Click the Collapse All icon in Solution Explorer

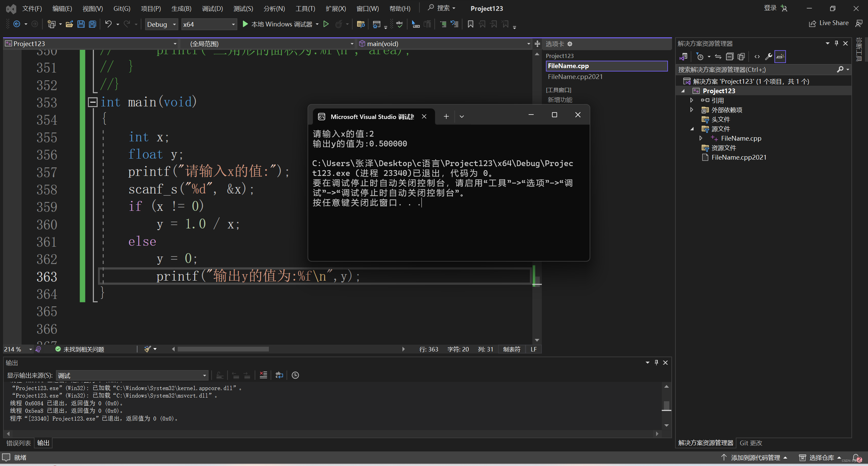pyautogui.click(x=729, y=57)
